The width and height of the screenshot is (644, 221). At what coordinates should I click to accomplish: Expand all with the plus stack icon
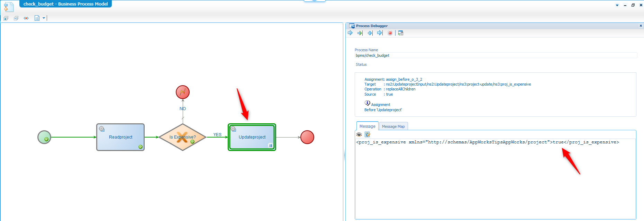tap(6, 18)
